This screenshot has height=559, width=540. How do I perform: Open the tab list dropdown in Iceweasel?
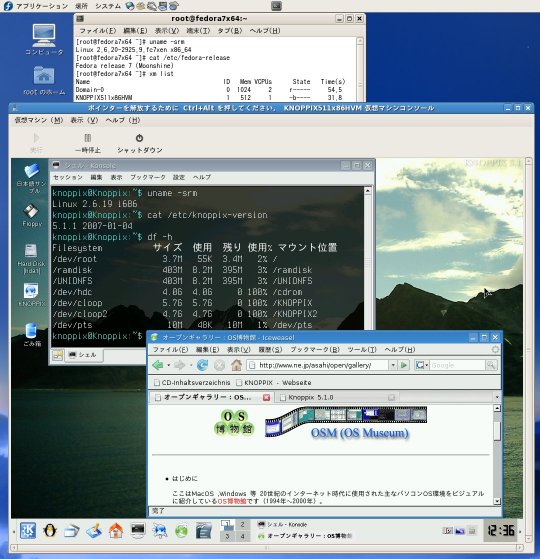pyautogui.click(x=497, y=397)
